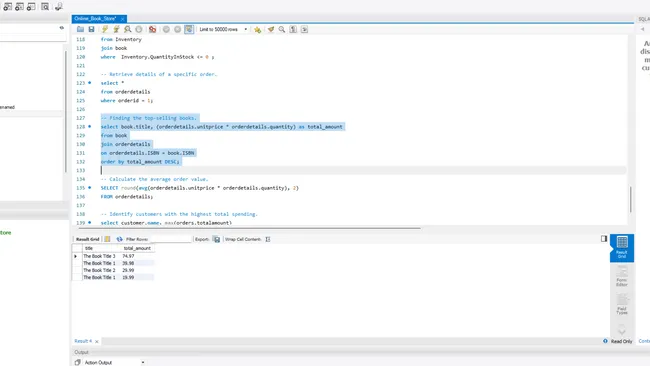Click the editor vertical scrollbar thumb

tap(631, 199)
